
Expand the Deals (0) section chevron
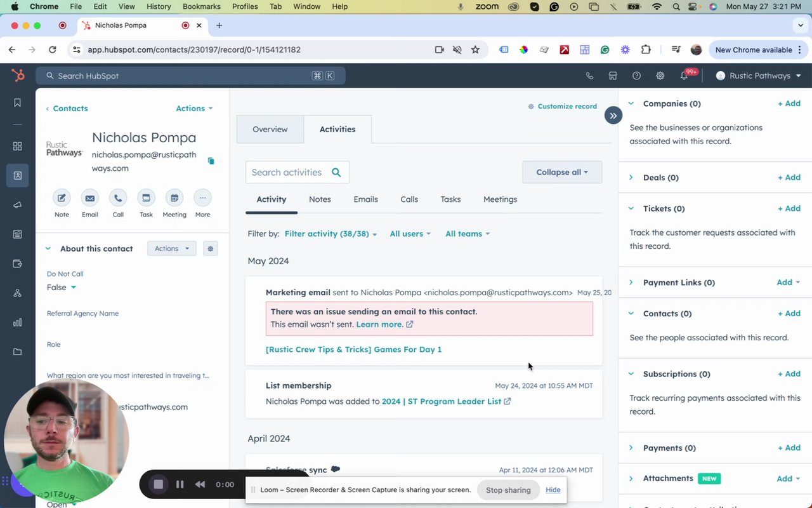631,177
